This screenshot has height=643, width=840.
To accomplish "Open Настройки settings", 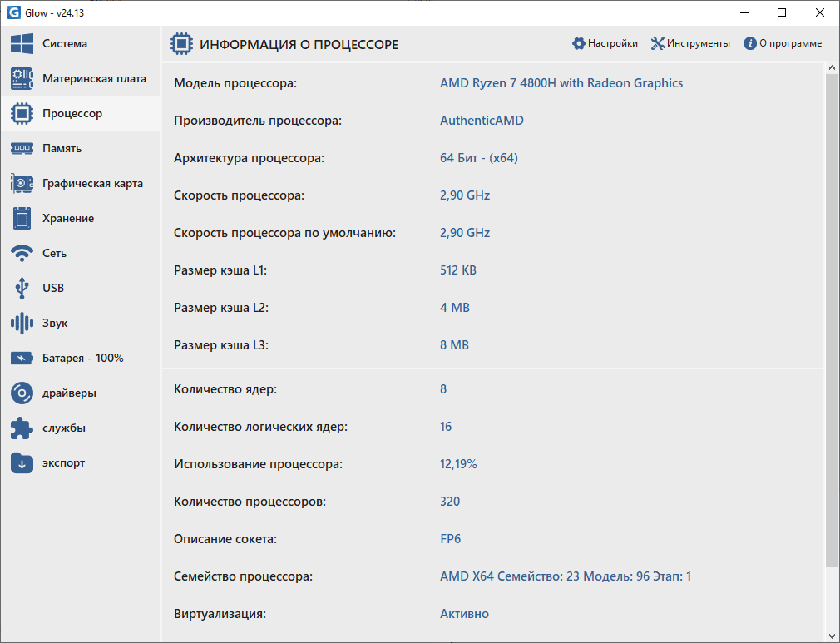I will click(x=605, y=44).
